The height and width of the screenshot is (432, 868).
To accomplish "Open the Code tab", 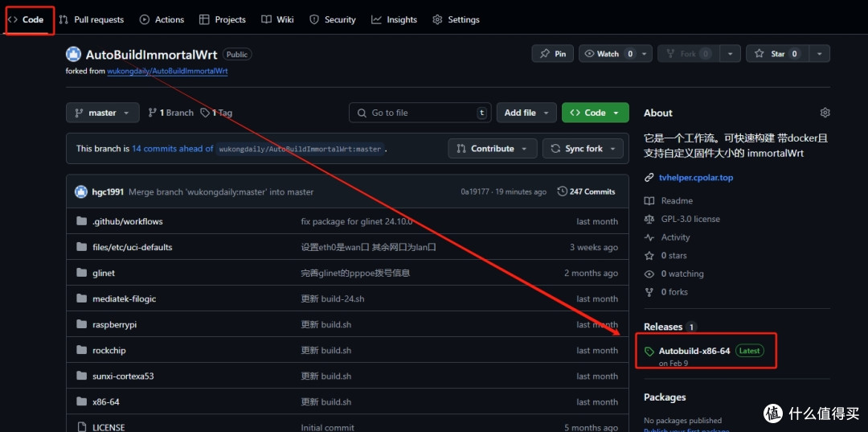I will [26, 19].
